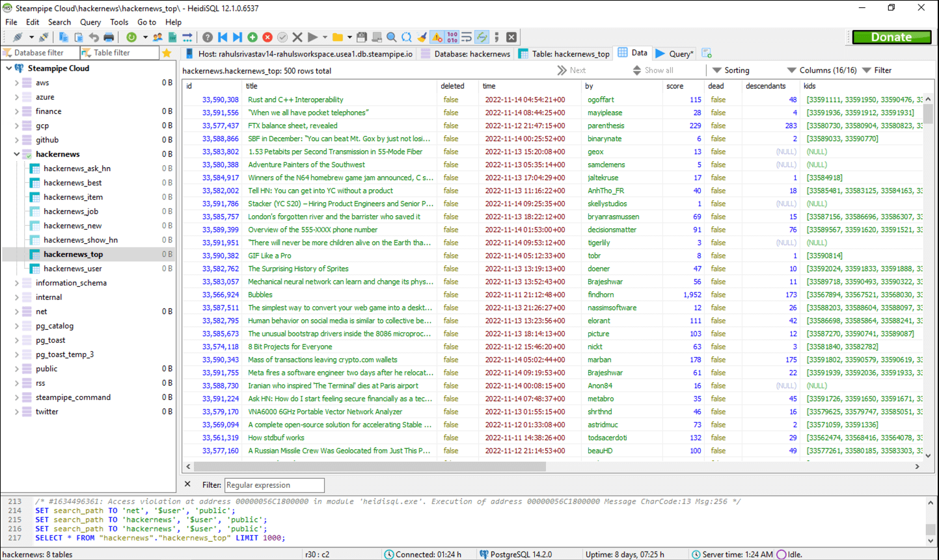939x560 pixels.
Task: Click the Show all button
Action: 653,70
